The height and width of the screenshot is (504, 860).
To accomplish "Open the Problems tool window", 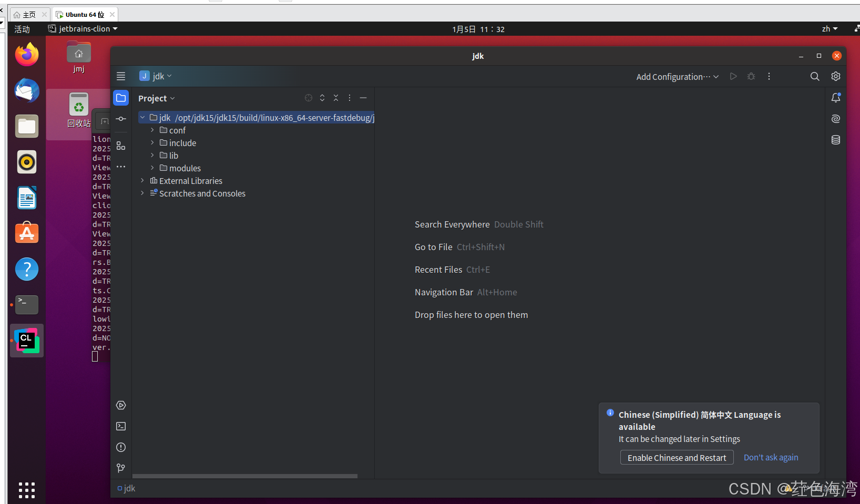I will tap(121, 447).
